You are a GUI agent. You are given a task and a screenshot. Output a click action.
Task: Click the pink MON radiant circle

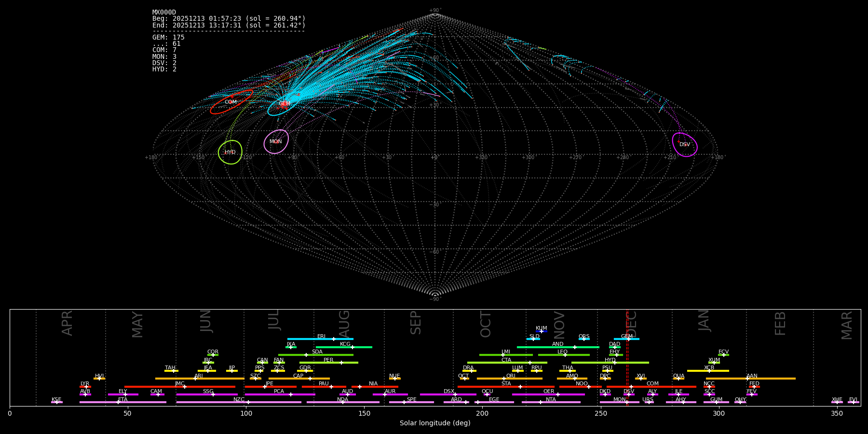tap(276, 141)
